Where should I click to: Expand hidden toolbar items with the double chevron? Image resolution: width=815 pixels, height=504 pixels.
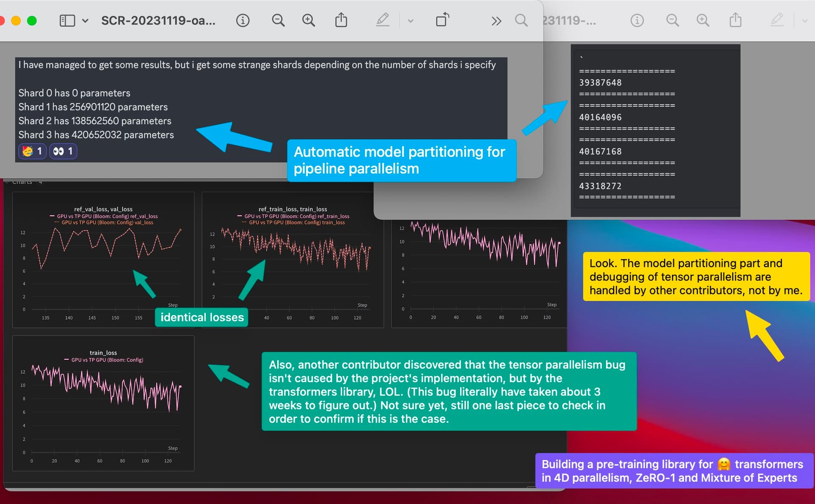[x=496, y=21]
